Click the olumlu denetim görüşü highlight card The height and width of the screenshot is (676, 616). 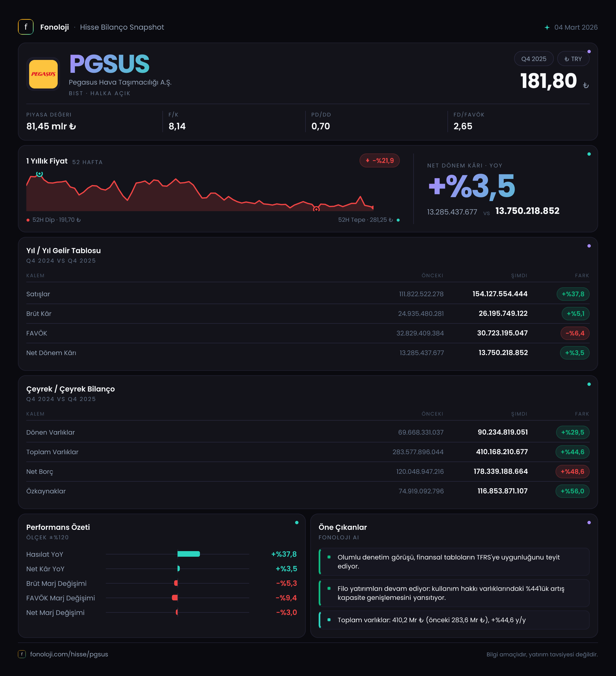(454, 562)
